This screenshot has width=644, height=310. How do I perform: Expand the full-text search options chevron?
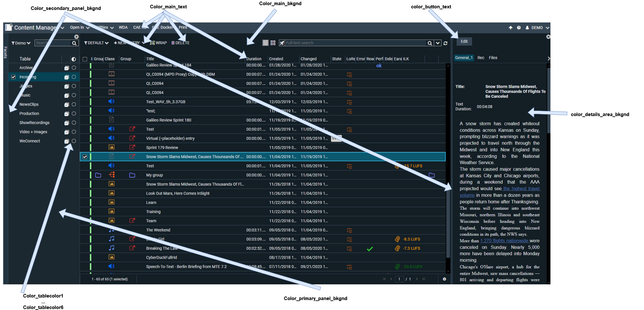[438, 43]
